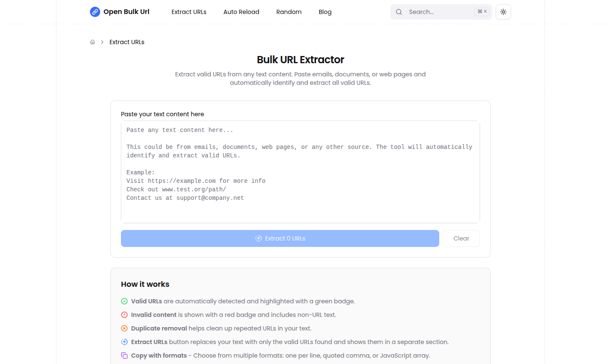The width and height of the screenshot is (609, 364).
Task: Open the Extract URLs navigation item
Action: [x=189, y=12]
